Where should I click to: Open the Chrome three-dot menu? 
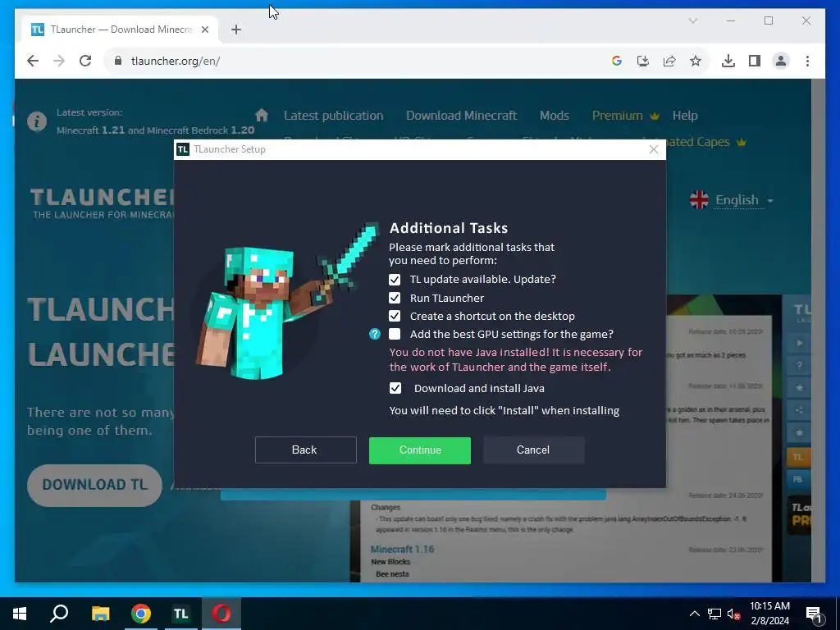click(x=807, y=61)
